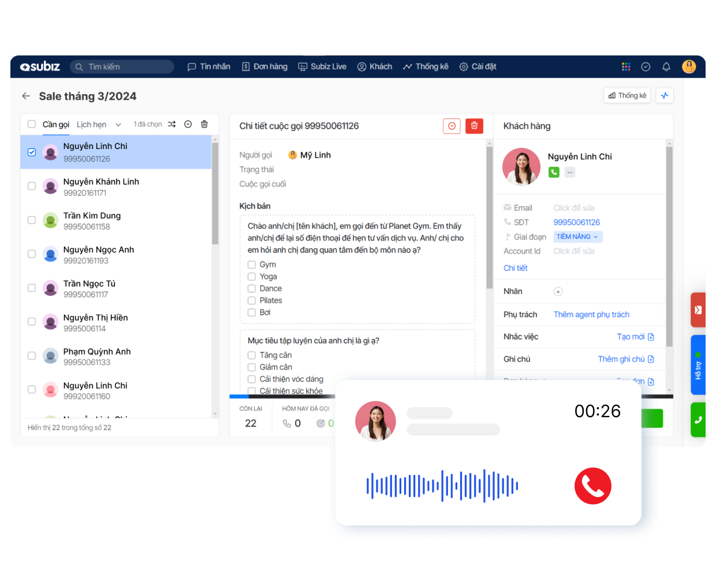Open the notifications bell icon
Image resolution: width=716 pixels, height=588 pixels.
tap(666, 67)
